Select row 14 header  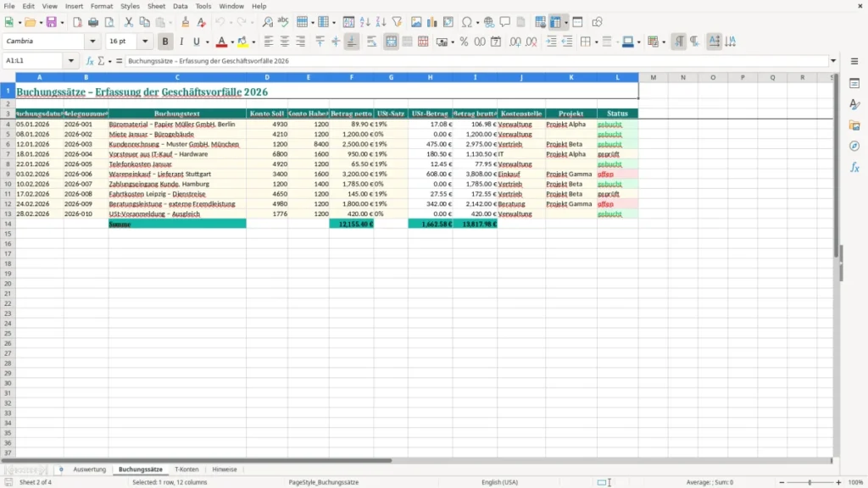pos(8,224)
